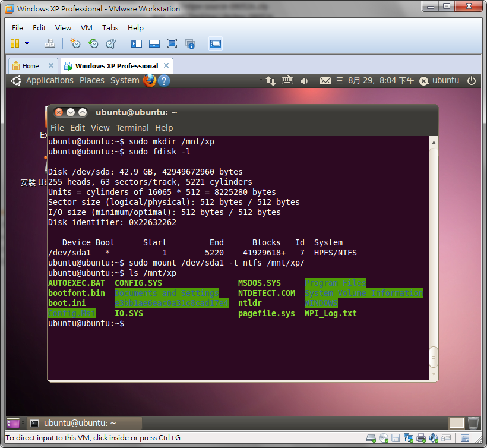The image size is (487, 448).
Task: Click the CD/DVD device status icon
Action: pyautogui.click(x=384, y=438)
